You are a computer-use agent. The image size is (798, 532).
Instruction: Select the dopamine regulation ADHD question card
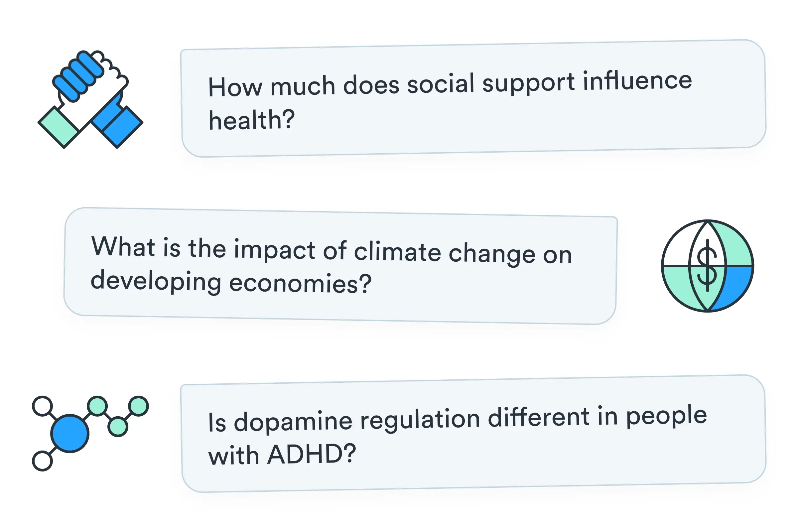pyautogui.click(x=473, y=434)
